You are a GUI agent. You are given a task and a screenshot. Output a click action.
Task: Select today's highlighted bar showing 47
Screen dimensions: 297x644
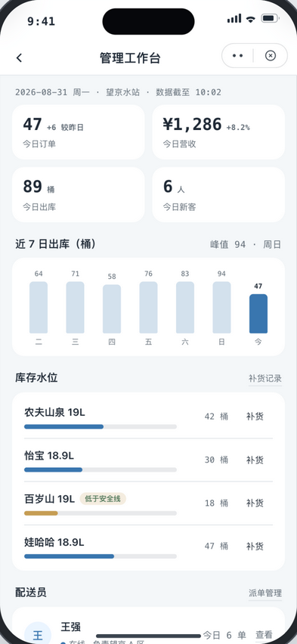click(258, 314)
